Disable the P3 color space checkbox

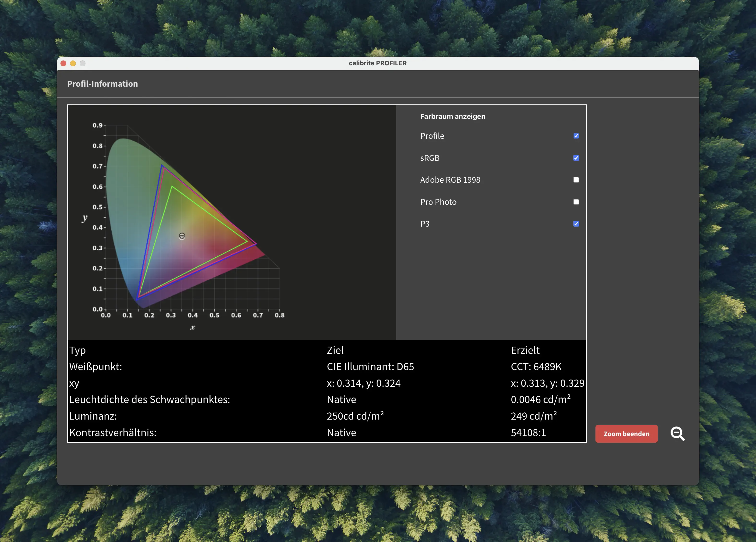[576, 224]
